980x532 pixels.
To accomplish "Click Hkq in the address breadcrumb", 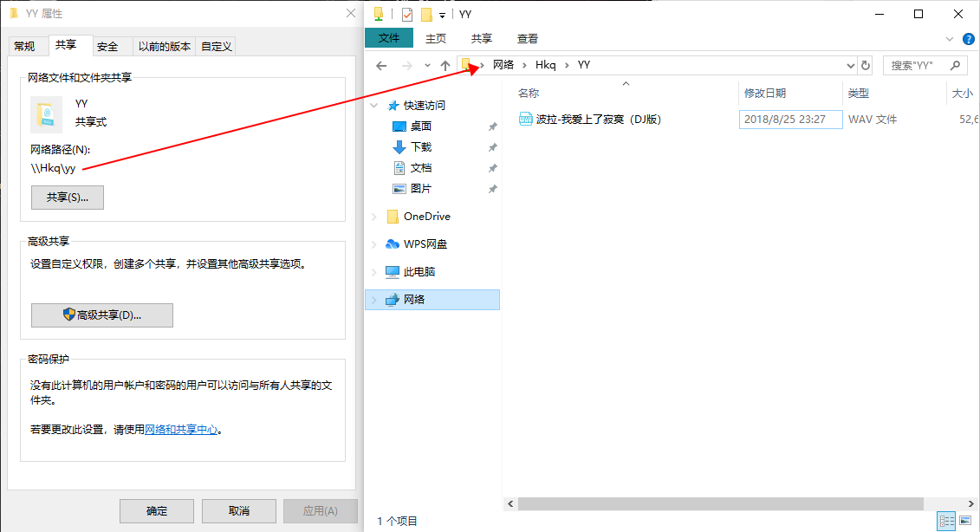I will tap(546, 65).
